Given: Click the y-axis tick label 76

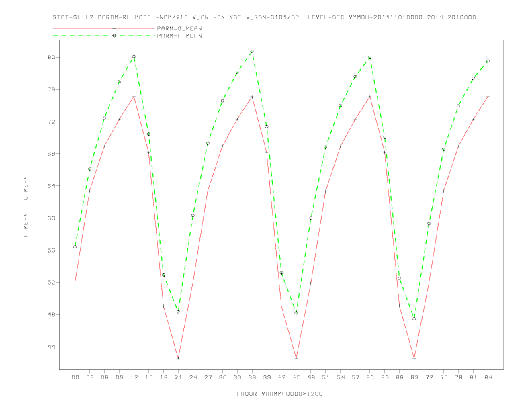Looking at the screenshot, I should pos(51,89).
